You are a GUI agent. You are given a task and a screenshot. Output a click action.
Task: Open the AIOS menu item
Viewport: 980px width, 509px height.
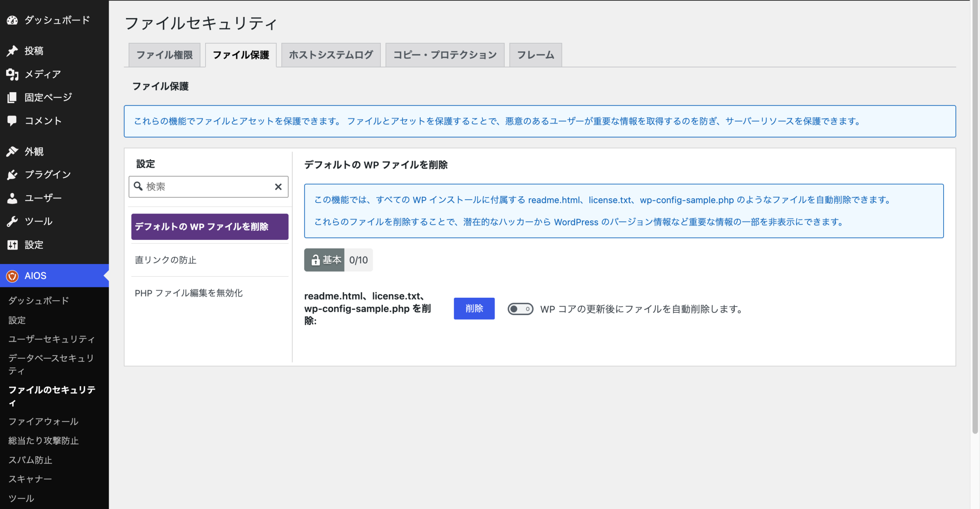54,276
